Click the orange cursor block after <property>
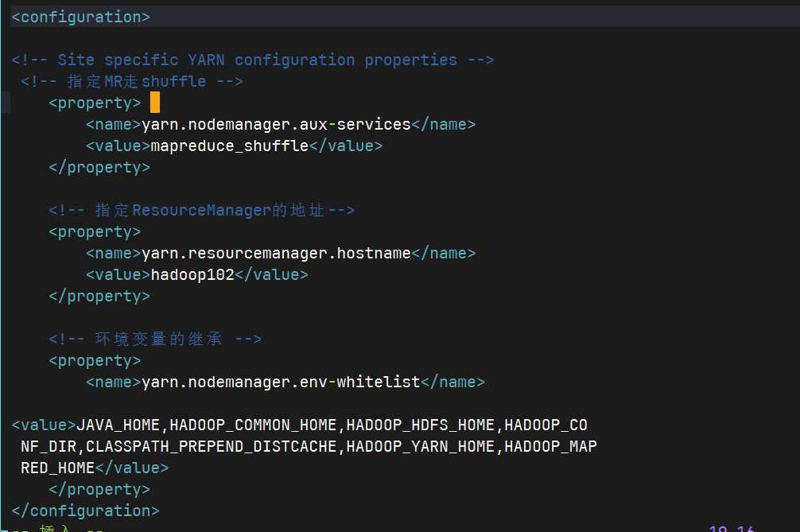Viewport: 800px width, 532px height. tap(153, 102)
